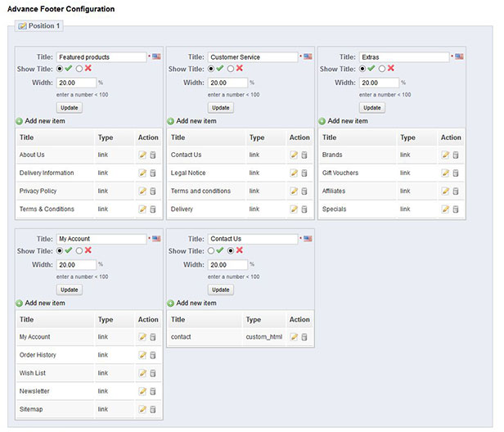Screen dimensions: 504x432
Task: Click Update button in Contact Us block
Action: [221, 290]
